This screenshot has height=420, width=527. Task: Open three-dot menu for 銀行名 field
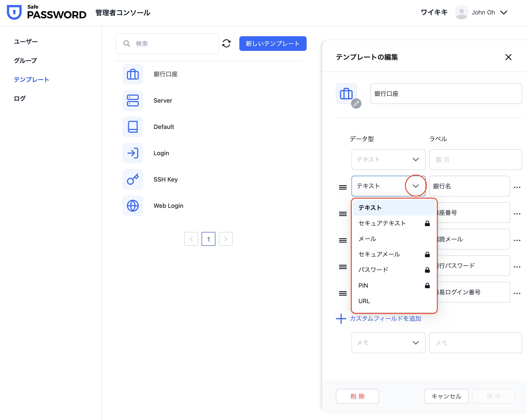click(517, 187)
